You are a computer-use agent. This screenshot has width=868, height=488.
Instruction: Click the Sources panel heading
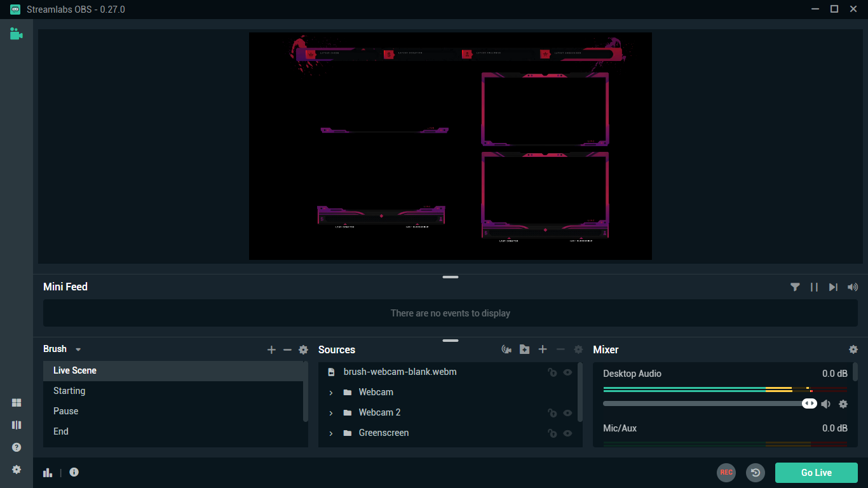[337, 349]
